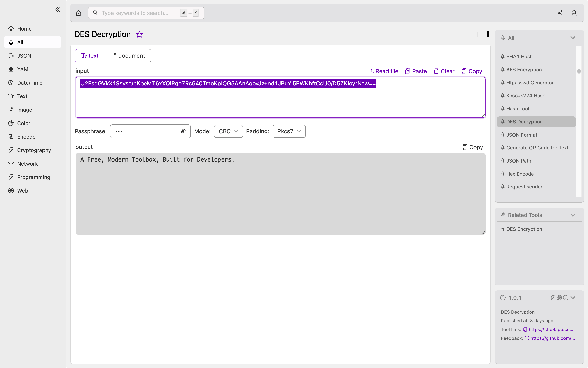The image size is (588, 368).
Task: Click the search magnifier icon
Action: [x=95, y=13]
